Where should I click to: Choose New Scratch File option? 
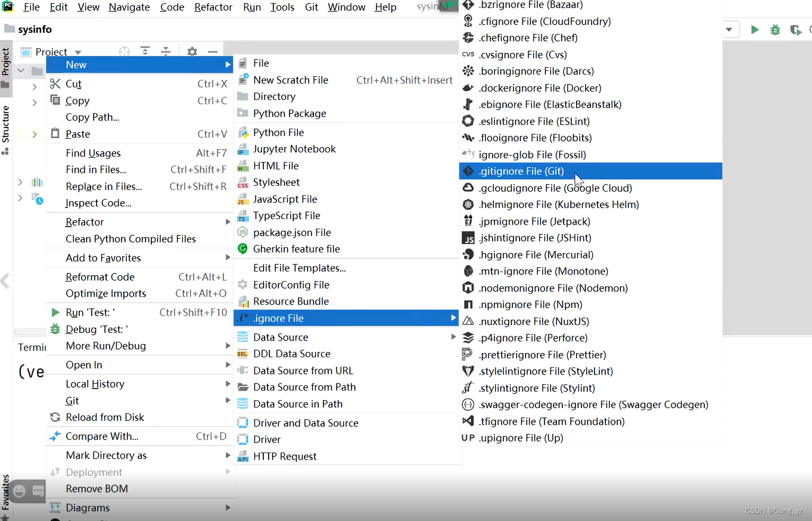coord(346,80)
